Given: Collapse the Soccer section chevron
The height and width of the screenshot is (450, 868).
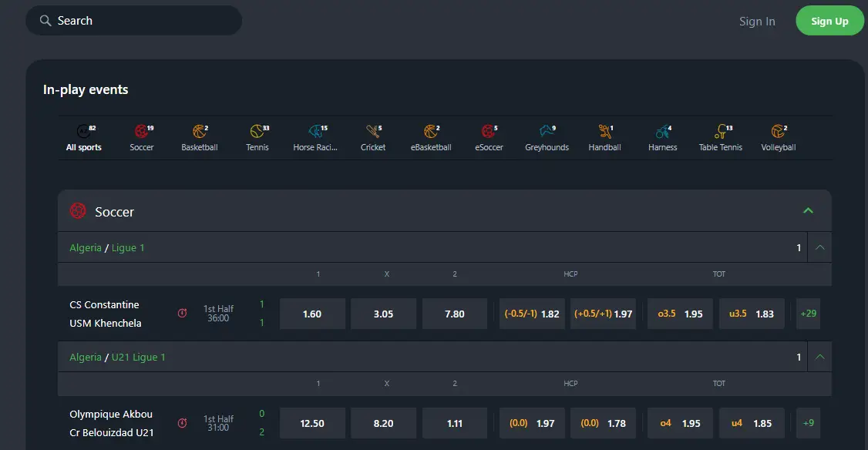Looking at the screenshot, I should tap(808, 210).
